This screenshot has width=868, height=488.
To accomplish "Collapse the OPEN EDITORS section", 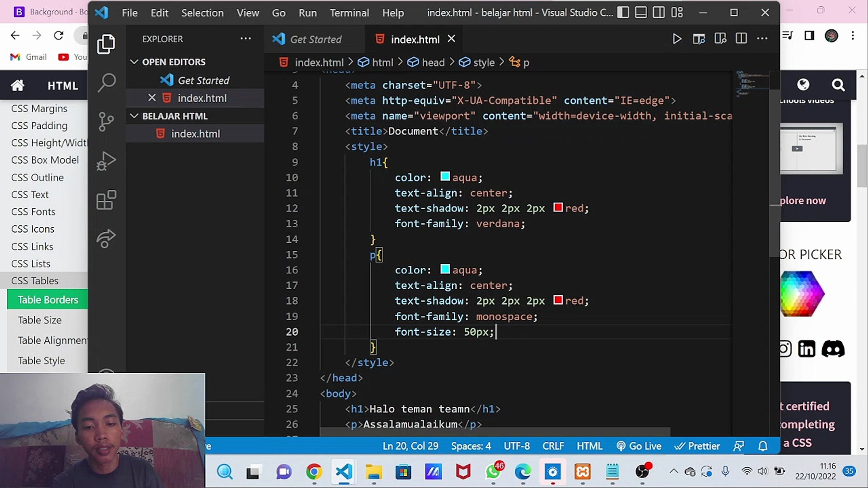I will [134, 62].
